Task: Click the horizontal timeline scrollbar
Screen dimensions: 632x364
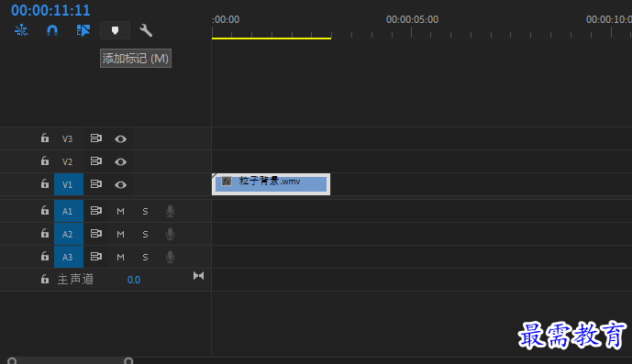Action: (x=70, y=360)
